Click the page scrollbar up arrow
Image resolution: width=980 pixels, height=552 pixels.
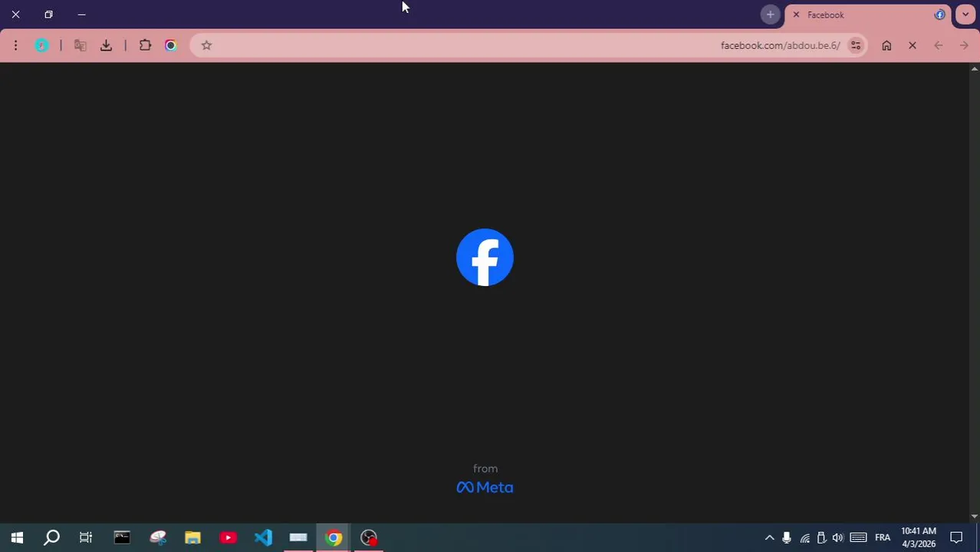[974, 69]
